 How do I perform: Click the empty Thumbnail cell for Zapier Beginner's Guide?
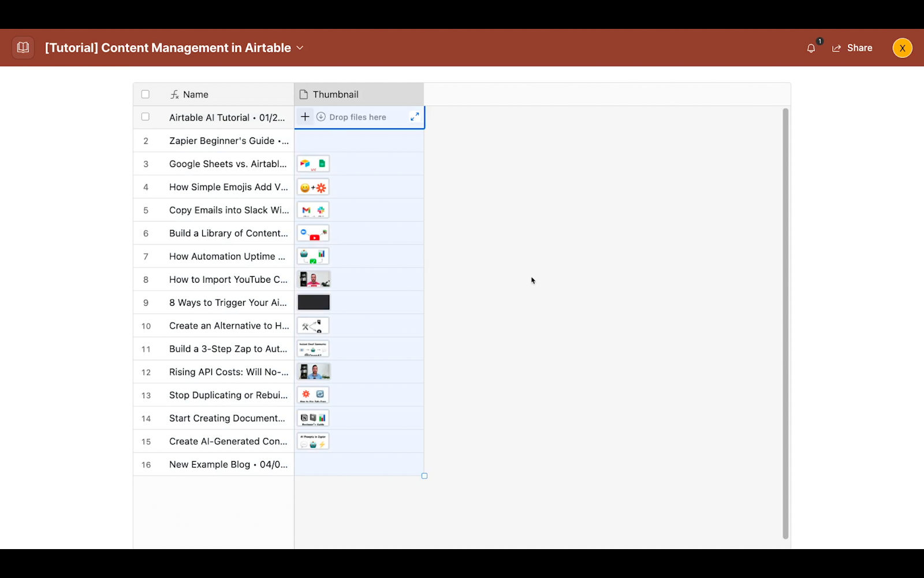pos(359,140)
